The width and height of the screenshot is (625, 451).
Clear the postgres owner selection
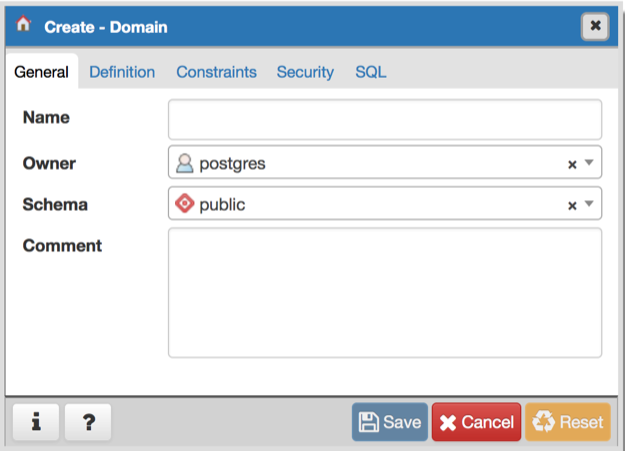click(572, 165)
